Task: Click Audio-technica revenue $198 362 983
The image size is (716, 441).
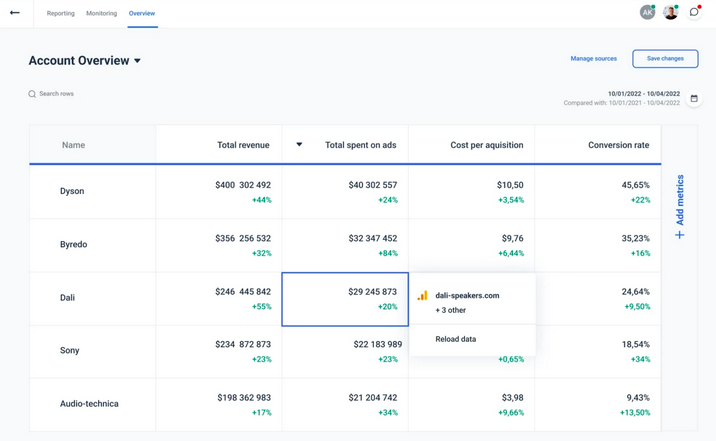Action: pos(244,398)
